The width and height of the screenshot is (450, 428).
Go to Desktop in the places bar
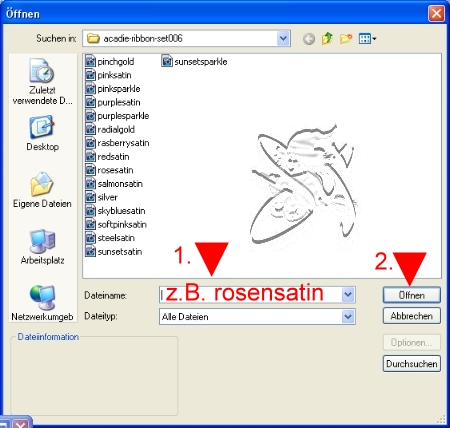tap(42, 133)
